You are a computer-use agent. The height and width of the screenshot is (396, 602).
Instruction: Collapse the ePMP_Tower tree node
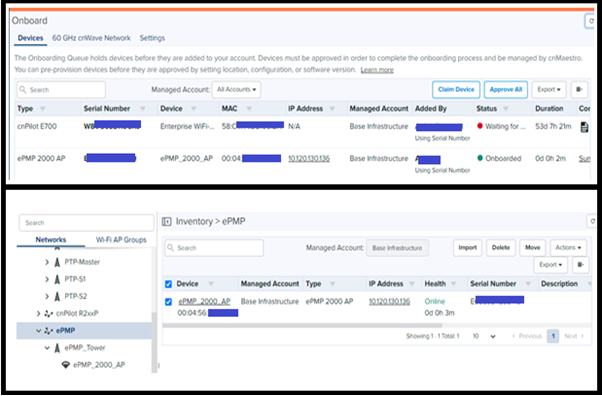point(47,348)
